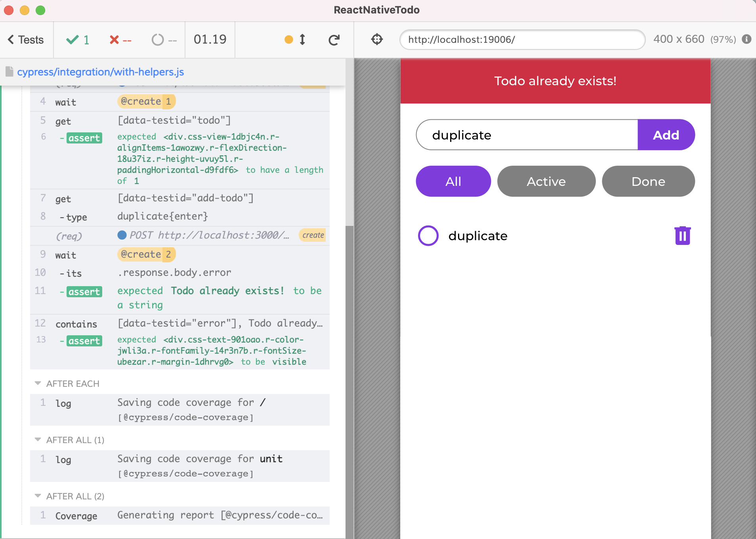Click the POST localhost:3000 request row
The image size is (756, 539).
click(180, 235)
